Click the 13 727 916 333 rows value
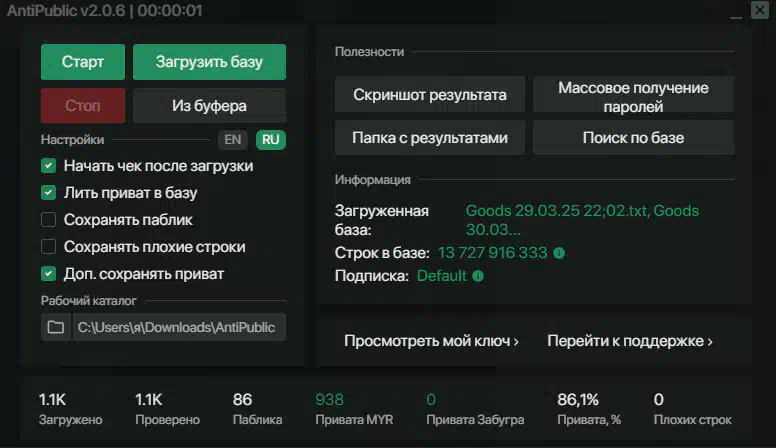 pos(492,253)
